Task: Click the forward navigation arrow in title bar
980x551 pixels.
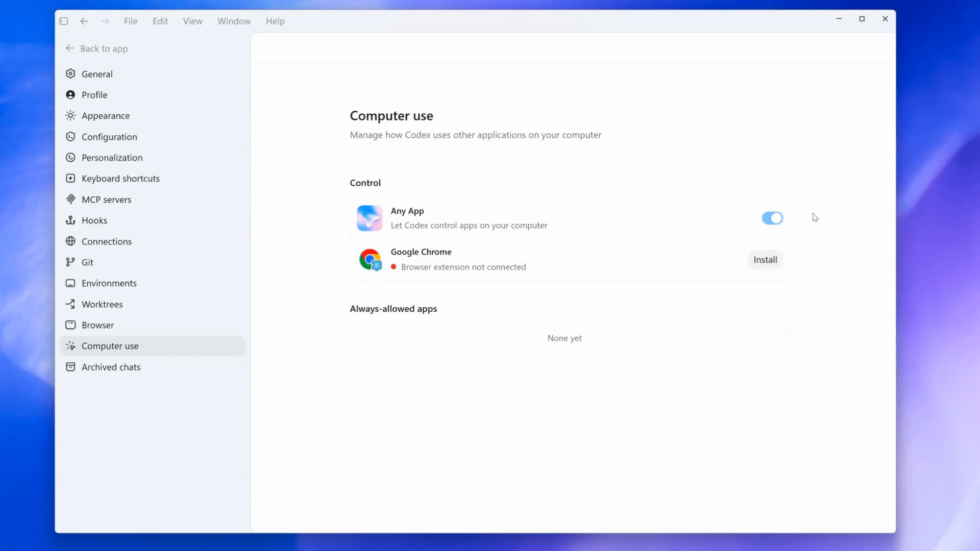Action: coord(105,21)
